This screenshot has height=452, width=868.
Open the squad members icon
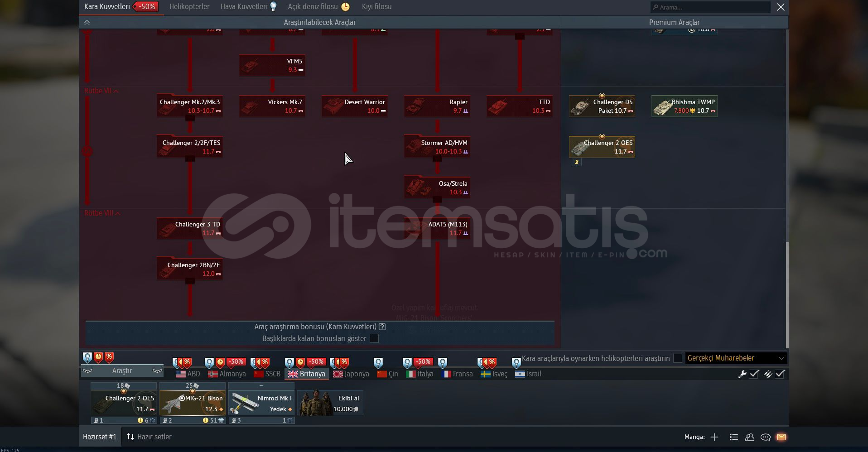pyautogui.click(x=750, y=437)
